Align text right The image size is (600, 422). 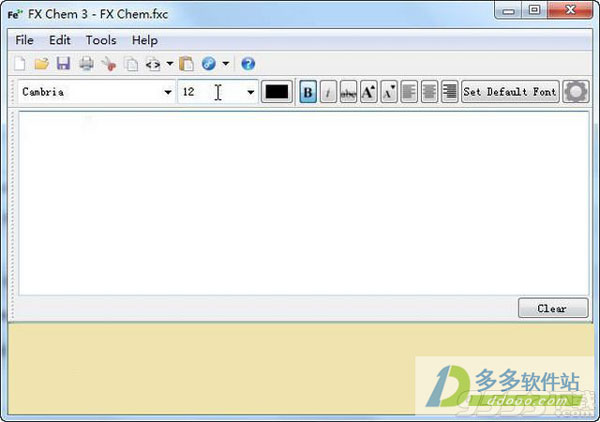coord(450,92)
